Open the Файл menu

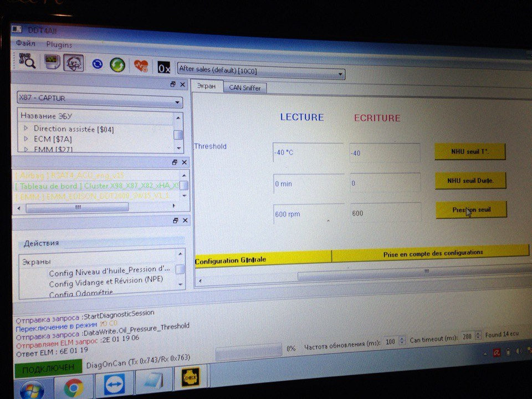pyautogui.click(x=25, y=43)
